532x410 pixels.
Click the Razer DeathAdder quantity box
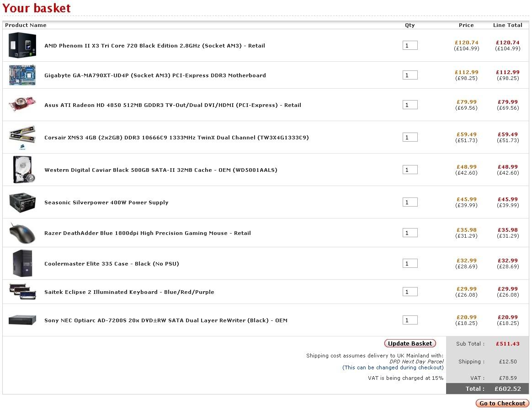point(410,233)
